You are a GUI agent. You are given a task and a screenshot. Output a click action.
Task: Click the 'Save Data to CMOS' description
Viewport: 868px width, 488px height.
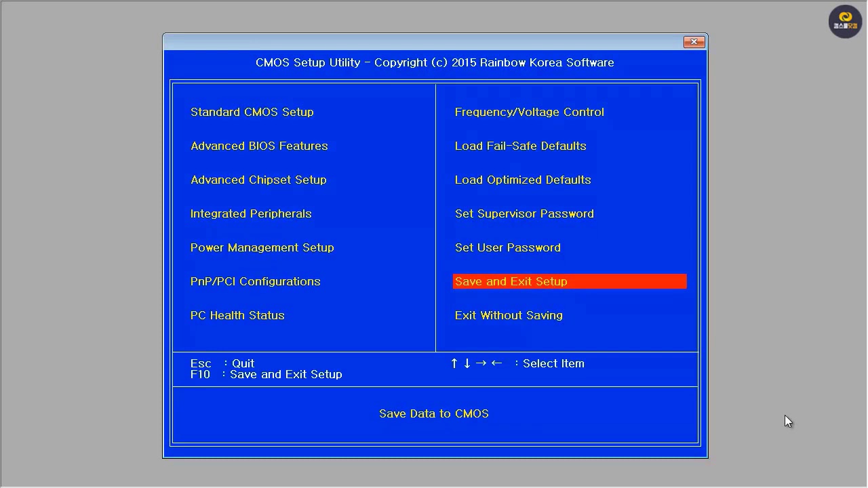[434, 413]
